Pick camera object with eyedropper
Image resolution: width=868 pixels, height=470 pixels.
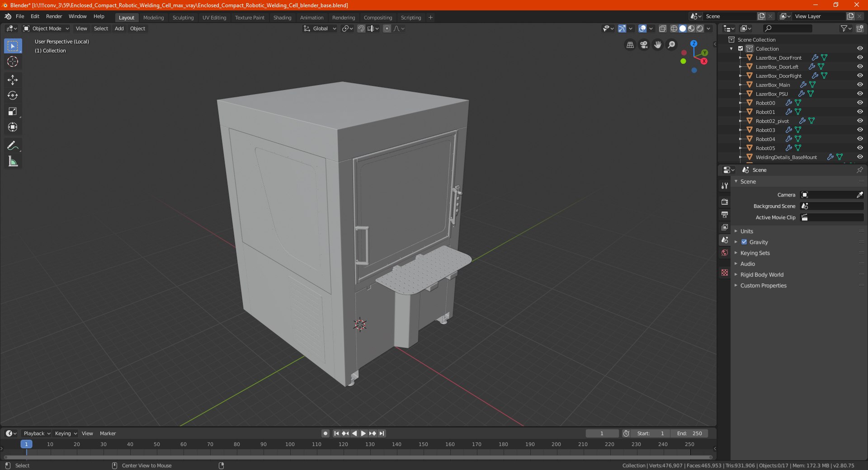click(x=859, y=195)
